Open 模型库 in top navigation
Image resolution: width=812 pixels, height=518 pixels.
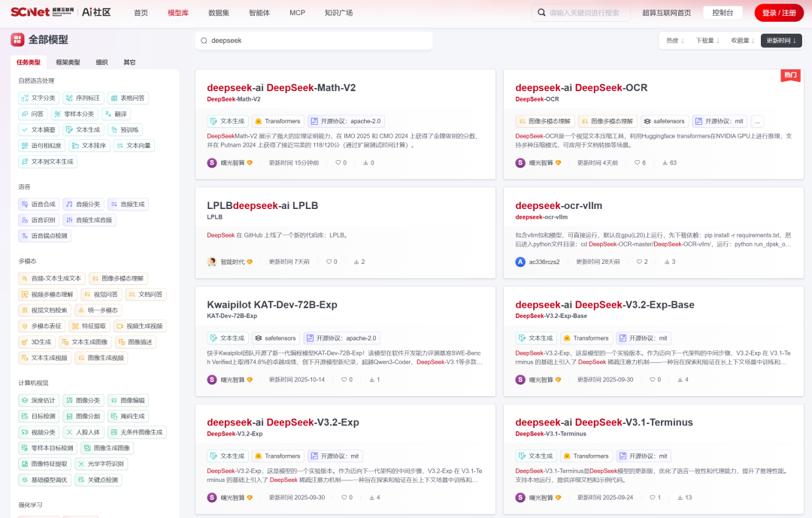[x=178, y=13]
